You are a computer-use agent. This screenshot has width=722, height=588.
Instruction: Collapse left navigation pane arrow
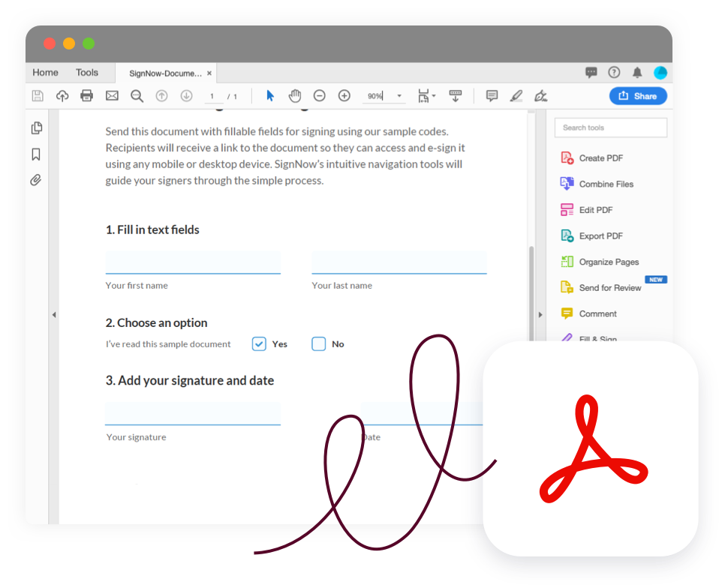click(54, 315)
